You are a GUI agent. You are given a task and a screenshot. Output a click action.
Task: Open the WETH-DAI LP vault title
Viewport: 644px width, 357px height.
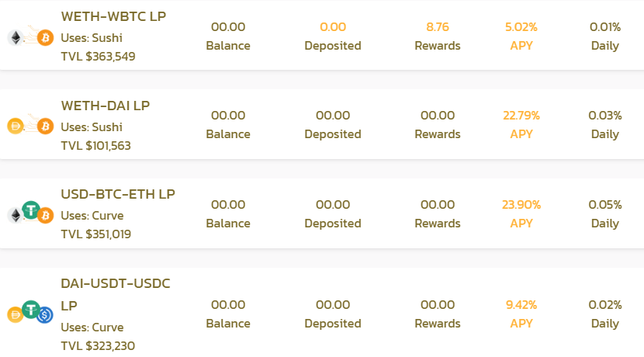pos(106,106)
